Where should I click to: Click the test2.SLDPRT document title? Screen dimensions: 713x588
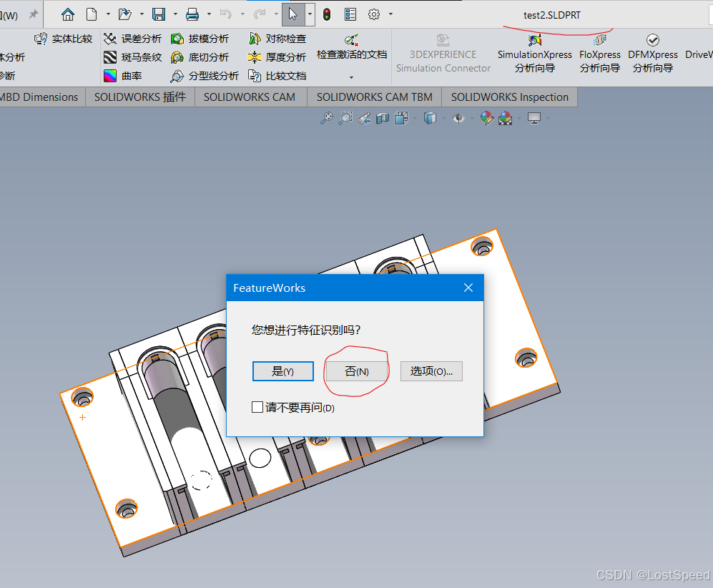[x=552, y=15]
